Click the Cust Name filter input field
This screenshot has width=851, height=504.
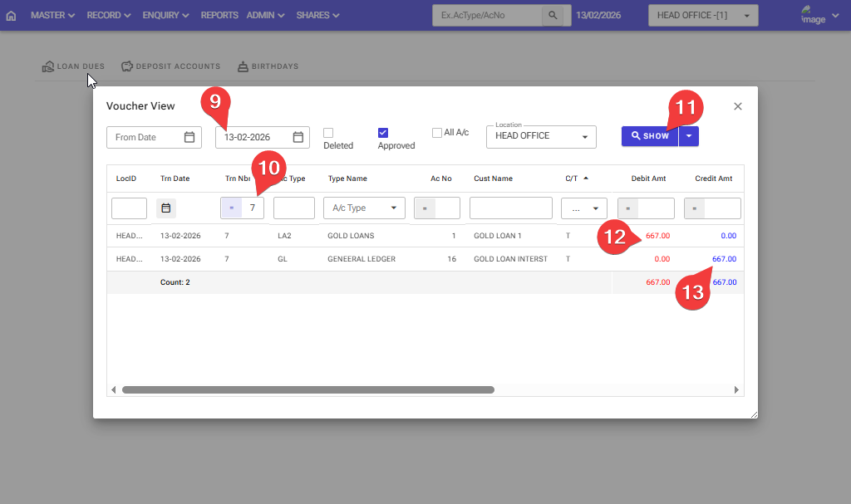510,208
